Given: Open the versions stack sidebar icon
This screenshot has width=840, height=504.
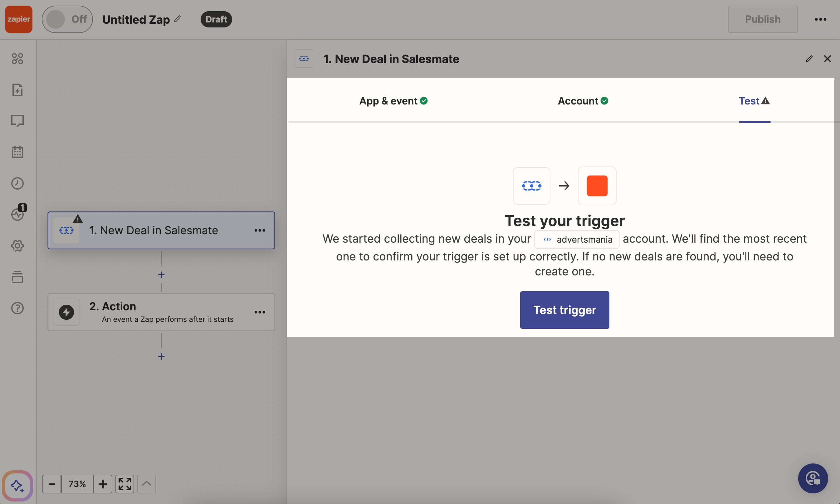Looking at the screenshot, I should (17, 277).
